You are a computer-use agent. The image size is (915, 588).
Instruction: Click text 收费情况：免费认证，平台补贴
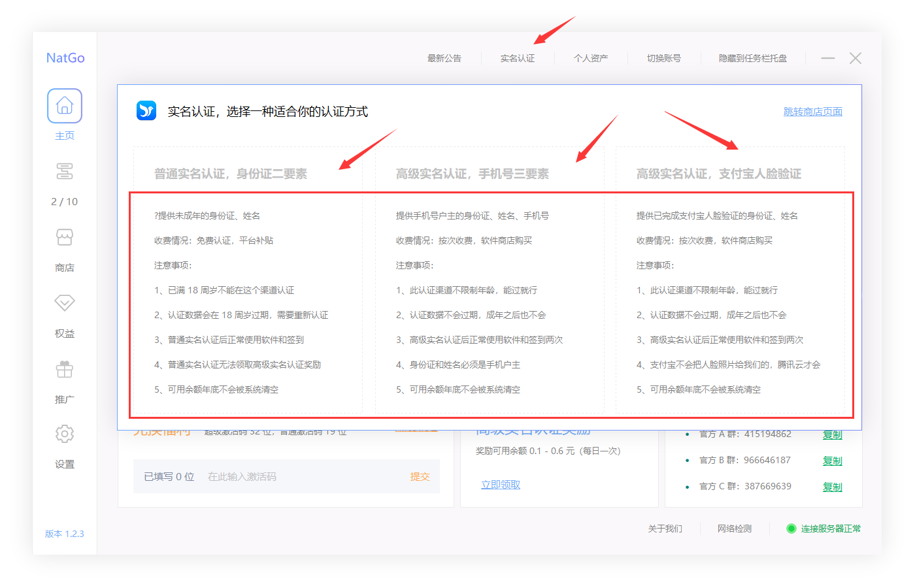click(214, 240)
